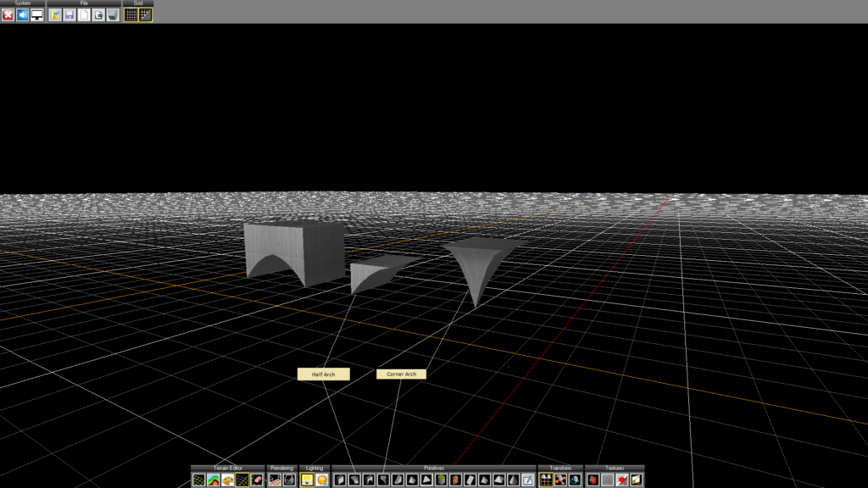
Task: Toggle the terrain wireframe grid button
Action: (242, 480)
